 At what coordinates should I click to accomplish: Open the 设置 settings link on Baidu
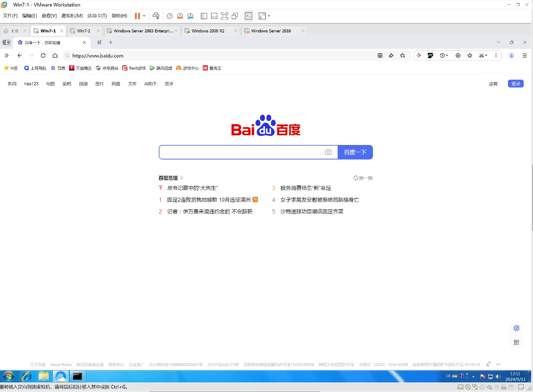point(493,84)
